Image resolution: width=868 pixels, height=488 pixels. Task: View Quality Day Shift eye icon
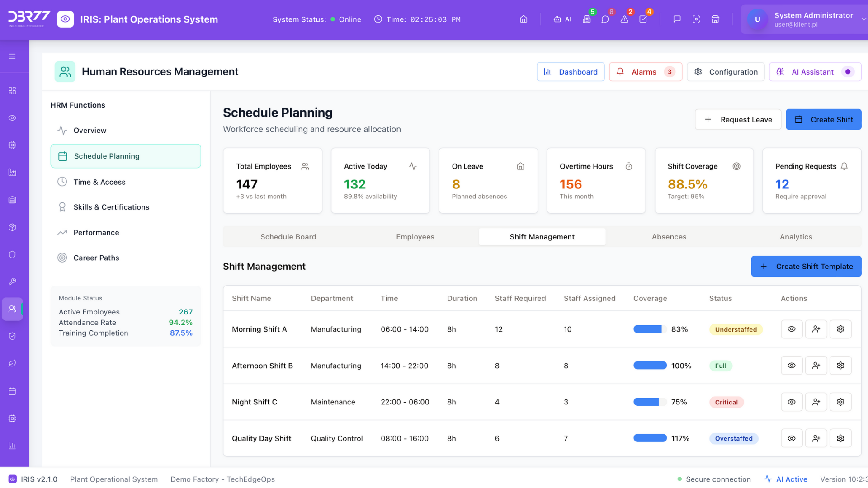coord(792,438)
